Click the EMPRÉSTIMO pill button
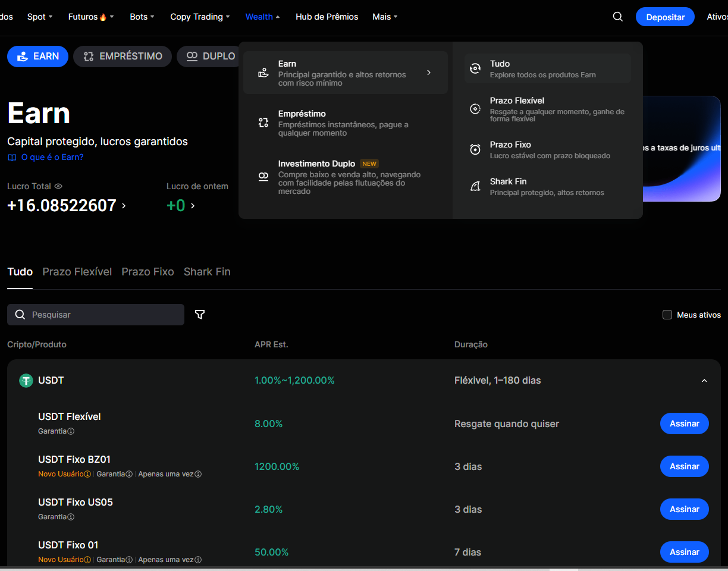Screen dimensions: 728x571 click(x=123, y=56)
